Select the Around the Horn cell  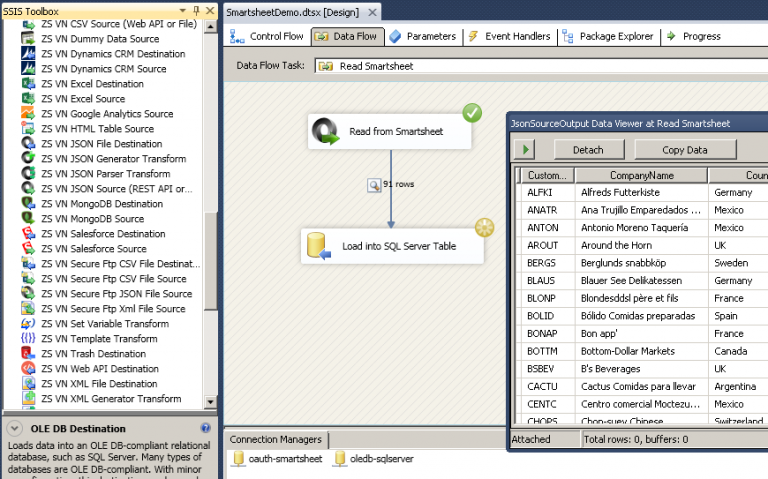point(641,245)
